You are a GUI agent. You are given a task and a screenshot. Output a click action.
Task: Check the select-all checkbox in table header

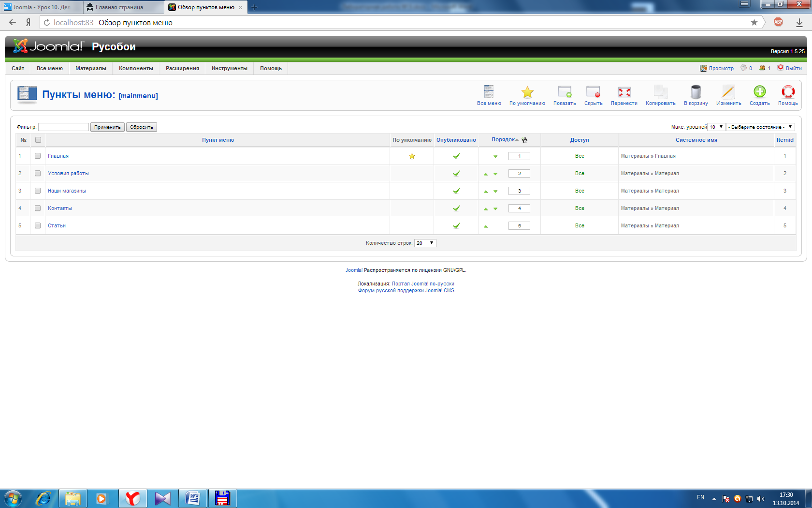(38, 140)
